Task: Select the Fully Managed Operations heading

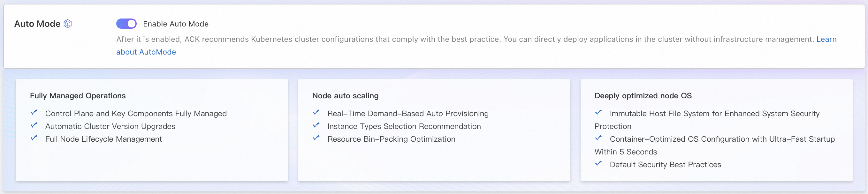Action: click(x=78, y=96)
